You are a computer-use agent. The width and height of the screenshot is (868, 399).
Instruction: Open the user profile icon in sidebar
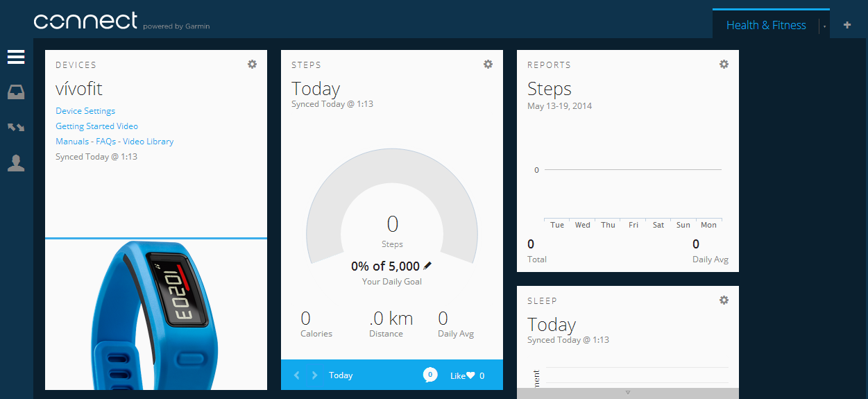click(x=16, y=163)
